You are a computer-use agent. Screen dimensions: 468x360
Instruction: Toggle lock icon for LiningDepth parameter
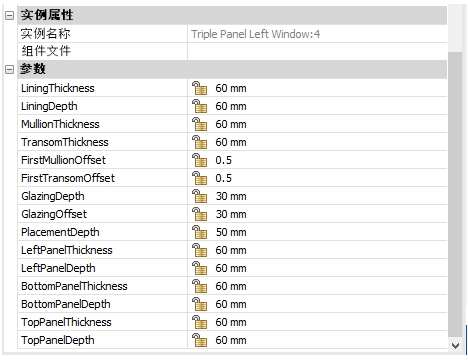click(x=199, y=106)
